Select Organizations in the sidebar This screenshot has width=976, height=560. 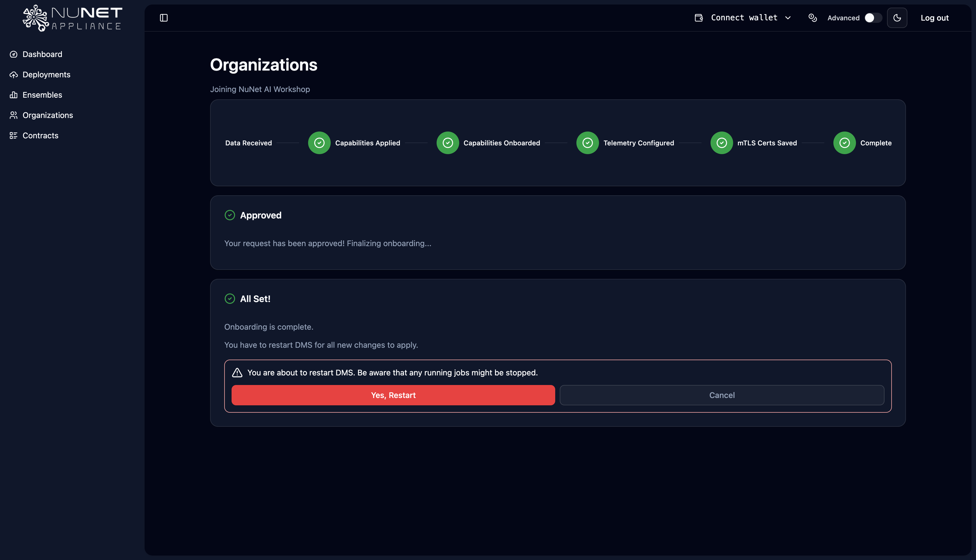tap(47, 115)
